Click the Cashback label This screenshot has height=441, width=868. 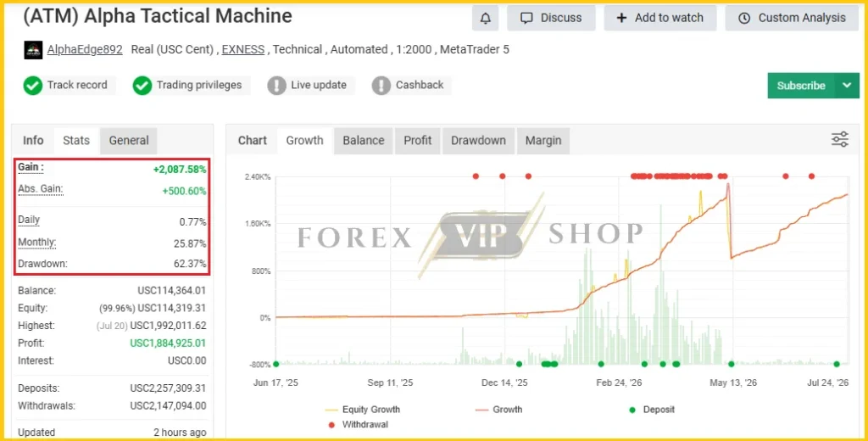pyautogui.click(x=420, y=85)
